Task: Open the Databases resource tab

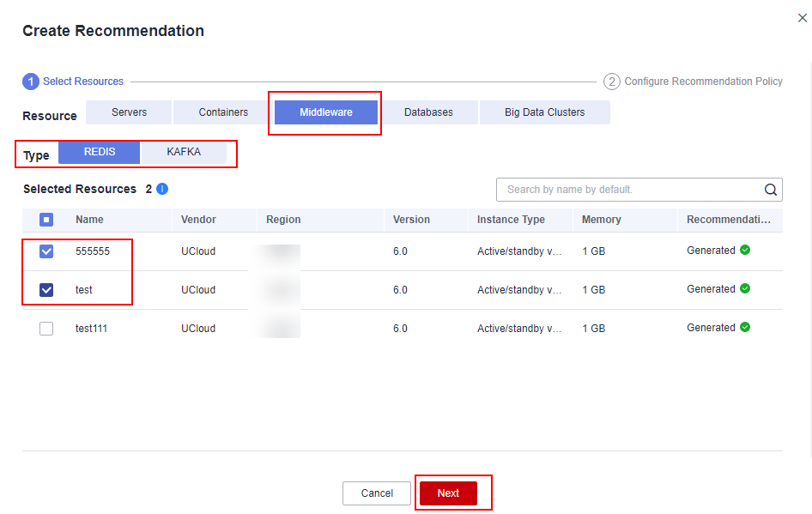Action: [428, 112]
